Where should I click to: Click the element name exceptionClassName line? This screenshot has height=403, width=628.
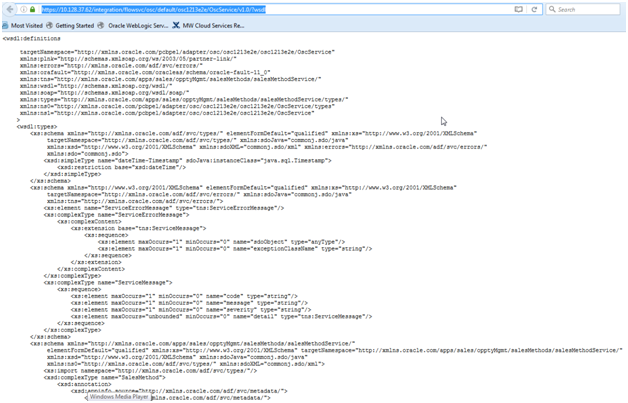pos(235,249)
